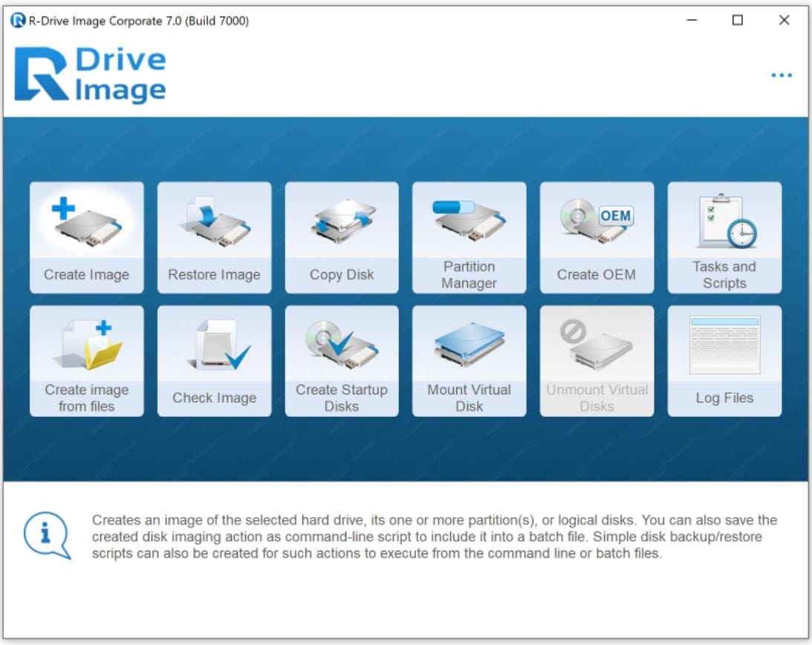This screenshot has height=645, width=812.
Task: Click the info speech-bubble icon
Action: (x=47, y=536)
